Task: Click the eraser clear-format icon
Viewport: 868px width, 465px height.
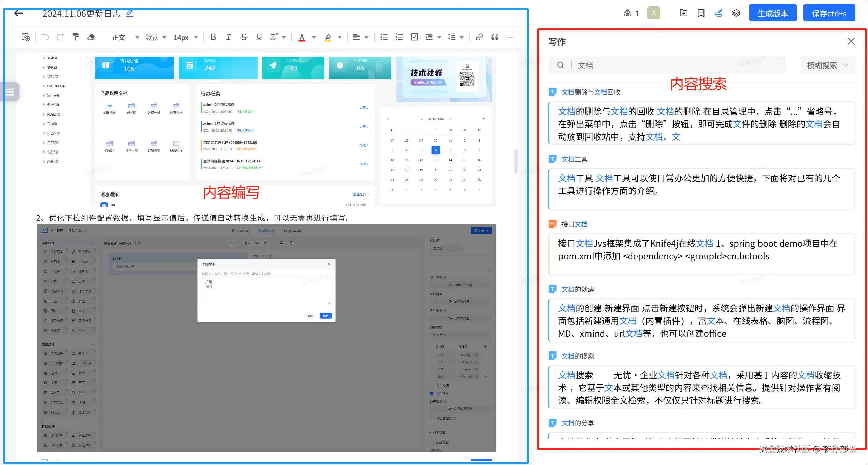Action: [91, 37]
